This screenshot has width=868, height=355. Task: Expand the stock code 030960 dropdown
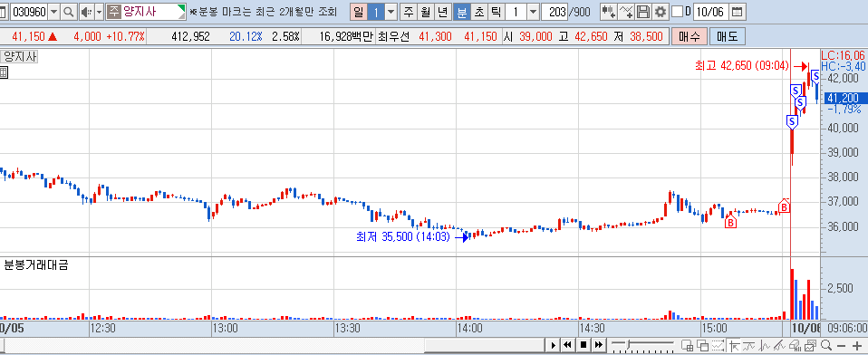coord(54,11)
